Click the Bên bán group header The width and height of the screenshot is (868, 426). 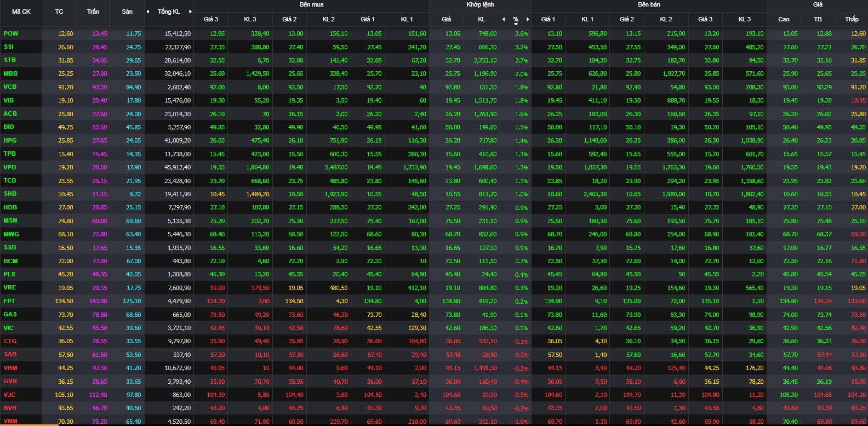[x=649, y=4]
